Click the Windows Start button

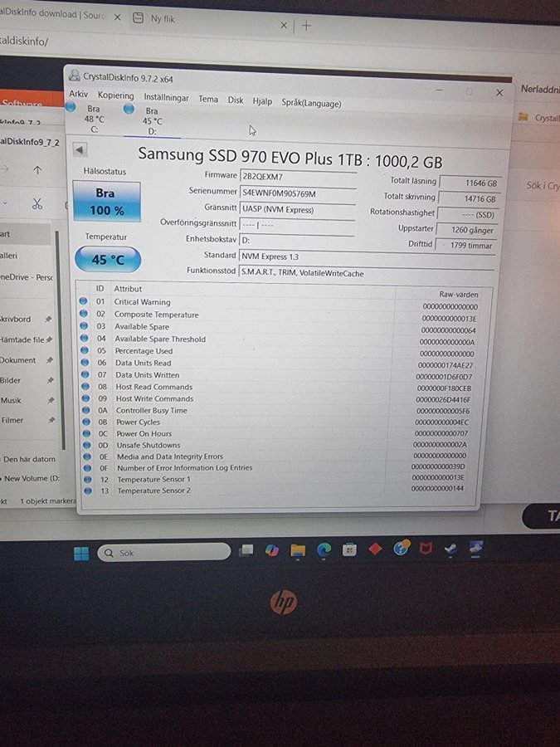tap(80, 553)
